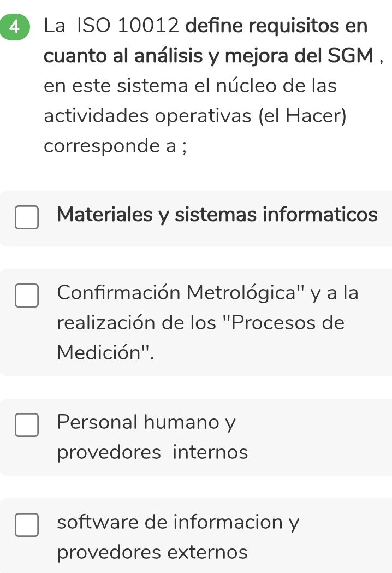
Task: Click the 'Personal humano y' answer text
Action: tap(146, 422)
